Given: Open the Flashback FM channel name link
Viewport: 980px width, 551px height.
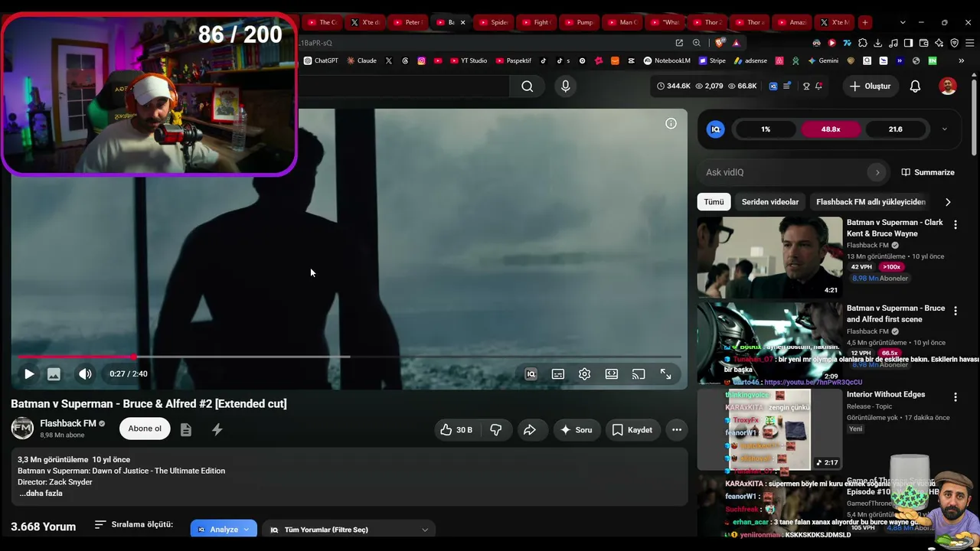Looking at the screenshot, I should 68,423.
